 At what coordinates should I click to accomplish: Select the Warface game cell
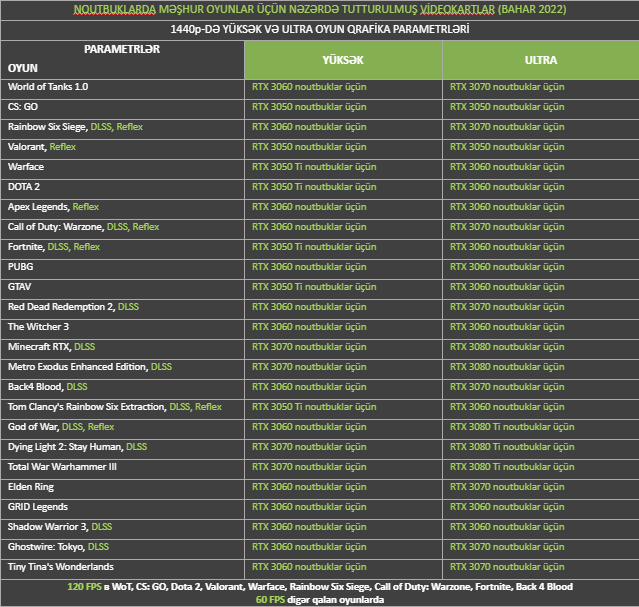pyautogui.click(x=122, y=169)
